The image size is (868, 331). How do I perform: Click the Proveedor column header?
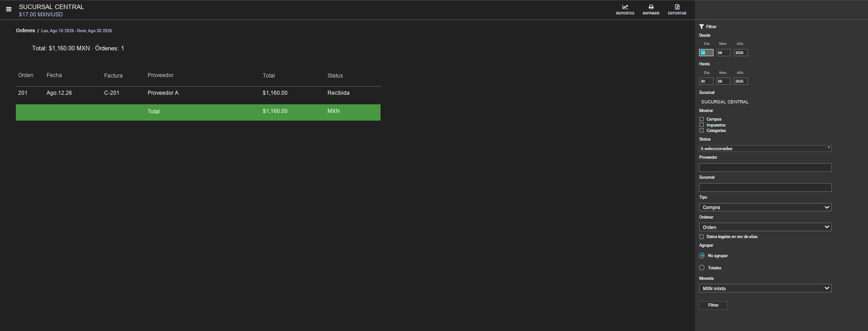click(160, 75)
